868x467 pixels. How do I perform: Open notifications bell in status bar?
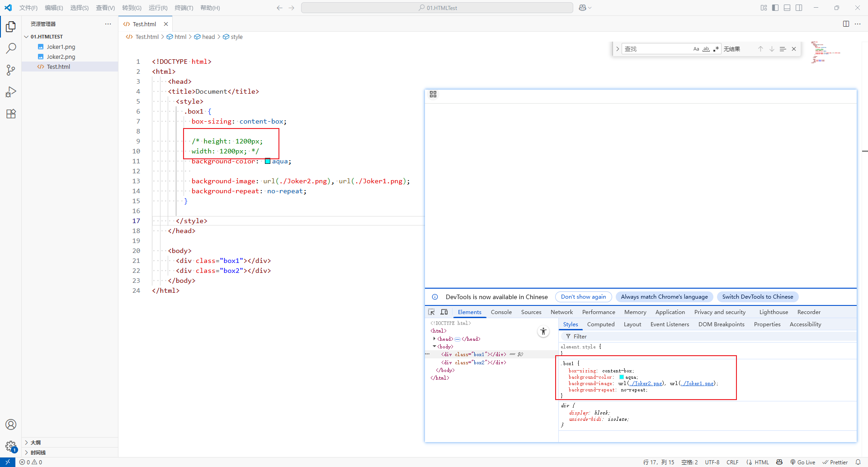[x=858, y=462]
